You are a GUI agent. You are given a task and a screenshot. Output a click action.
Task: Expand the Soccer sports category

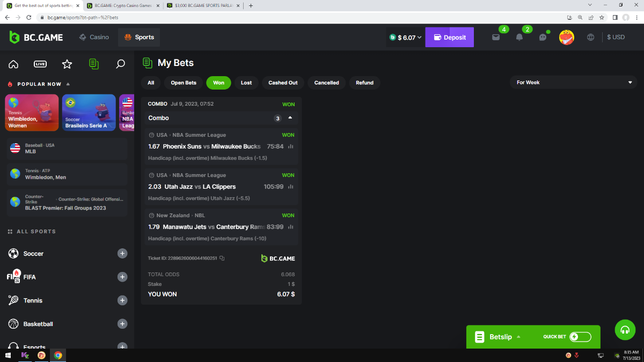(x=122, y=254)
